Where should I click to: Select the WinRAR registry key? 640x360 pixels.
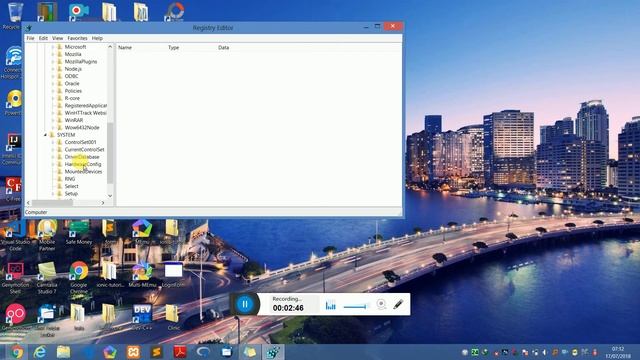pyautogui.click(x=74, y=120)
